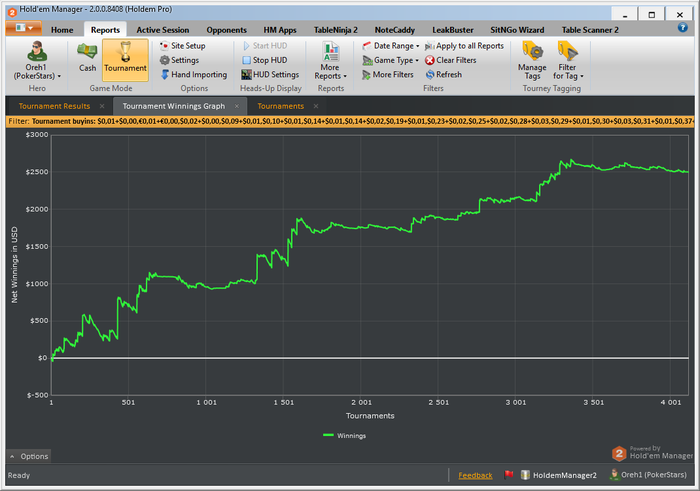Open the help icon
The width and height of the screenshot is (700, 491).
[682, 28]
